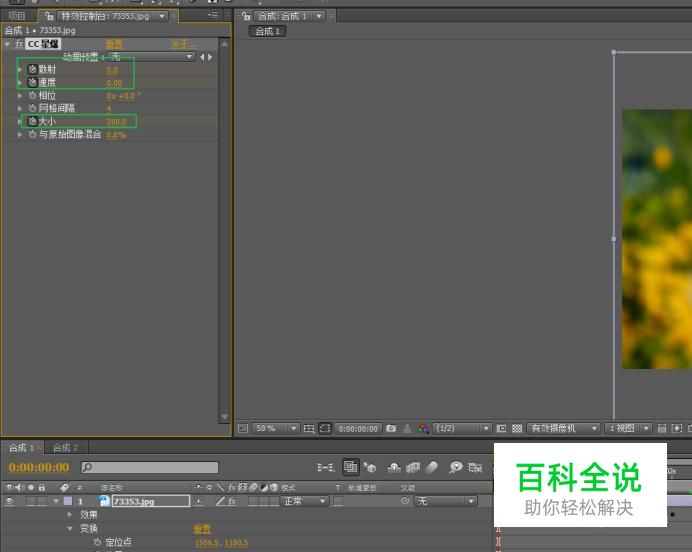Open the 动画预置 dropdown

151,56
